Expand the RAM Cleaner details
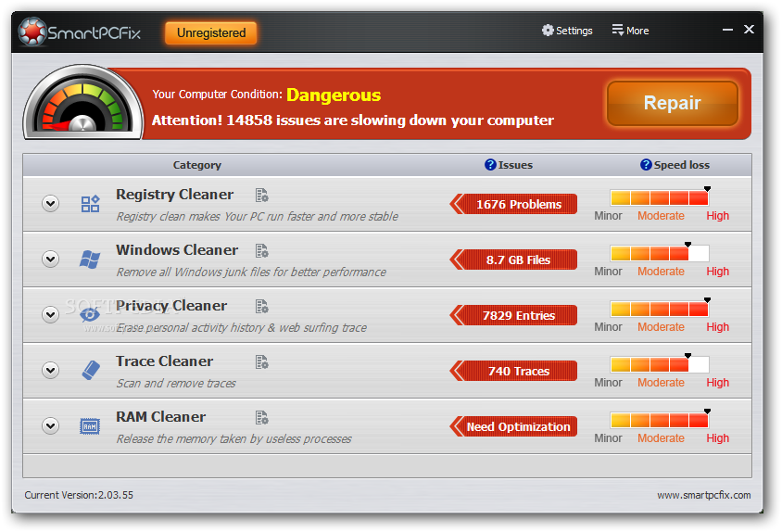Screen dimensions: 782x532 pyautogui.click(x=50, y=425)
